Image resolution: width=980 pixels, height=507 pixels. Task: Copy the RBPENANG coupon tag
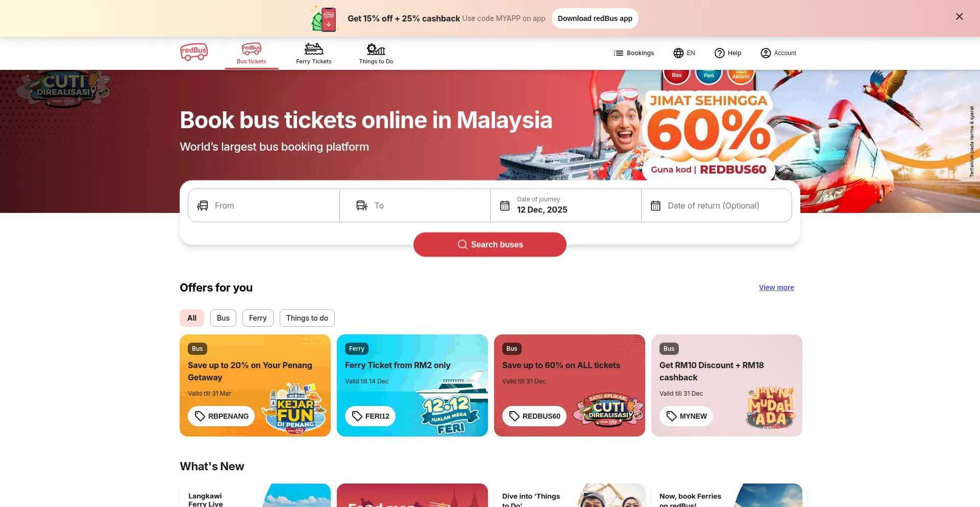point(221,416)
